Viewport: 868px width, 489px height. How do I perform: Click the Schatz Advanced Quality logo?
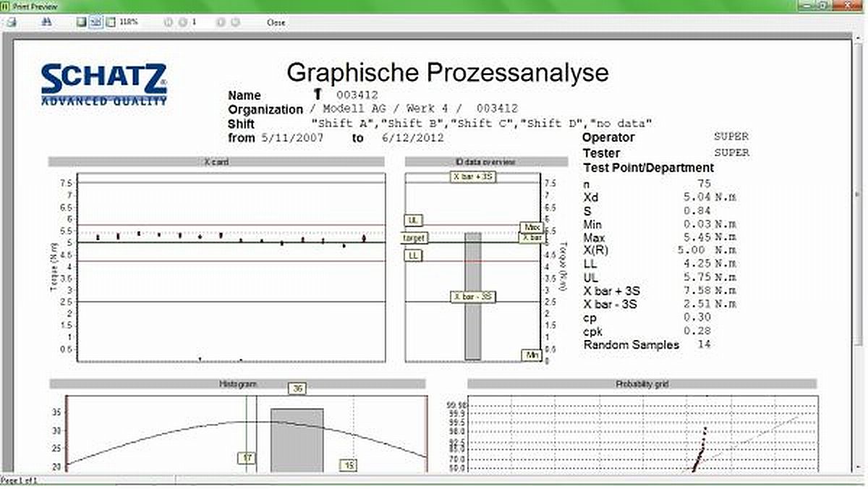[103, 84]
